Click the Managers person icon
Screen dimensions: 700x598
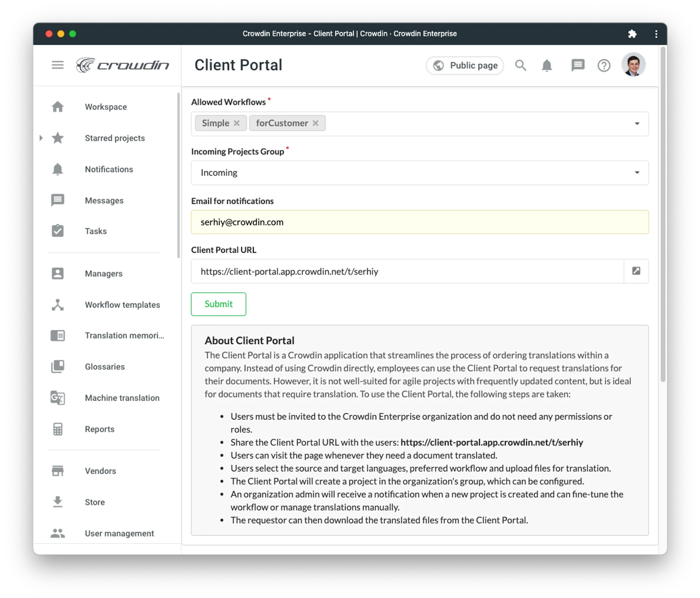(58, 273)
